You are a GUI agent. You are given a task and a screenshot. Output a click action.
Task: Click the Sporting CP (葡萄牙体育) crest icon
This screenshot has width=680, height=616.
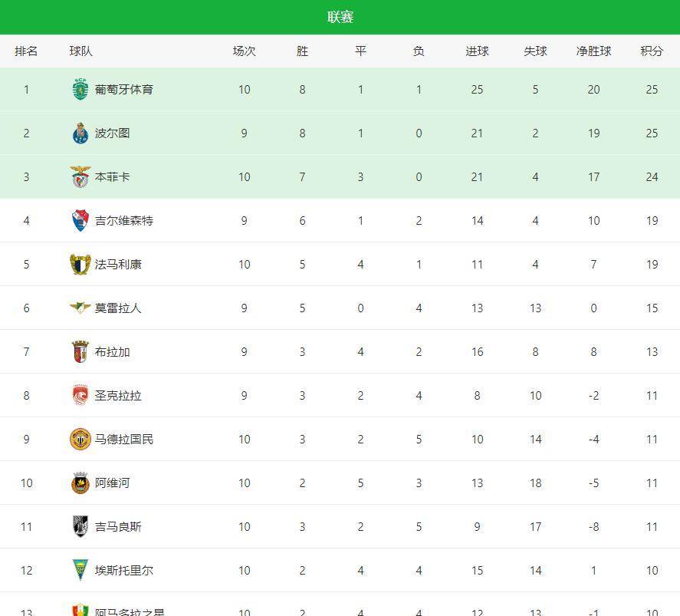[80, 89]
